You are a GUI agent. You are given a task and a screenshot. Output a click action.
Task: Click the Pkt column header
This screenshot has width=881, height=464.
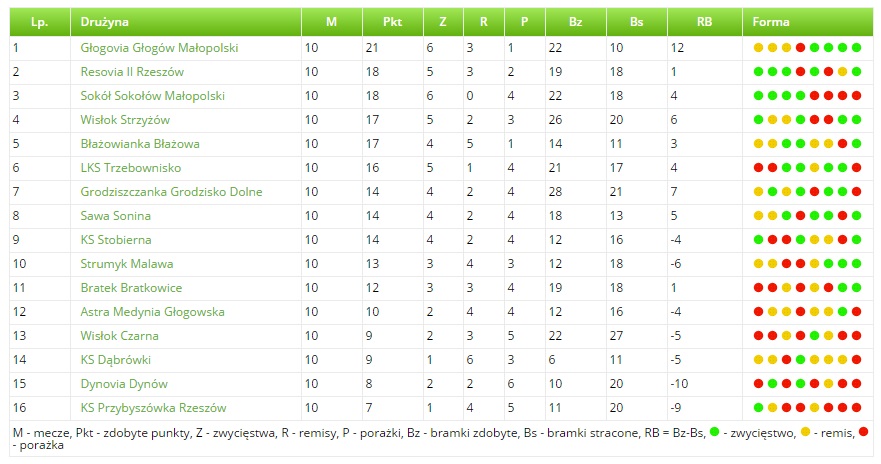point(392,21)
